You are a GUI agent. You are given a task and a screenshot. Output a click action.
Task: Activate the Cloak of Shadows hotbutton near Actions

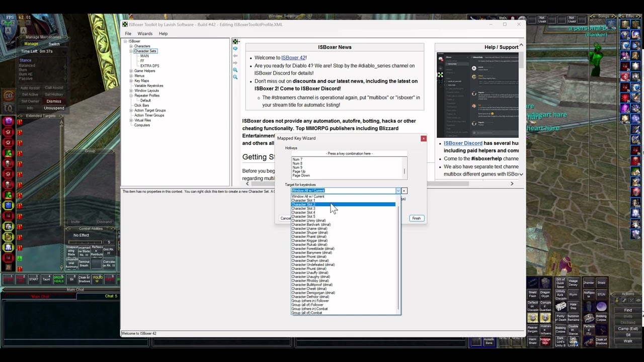[602, 341]
